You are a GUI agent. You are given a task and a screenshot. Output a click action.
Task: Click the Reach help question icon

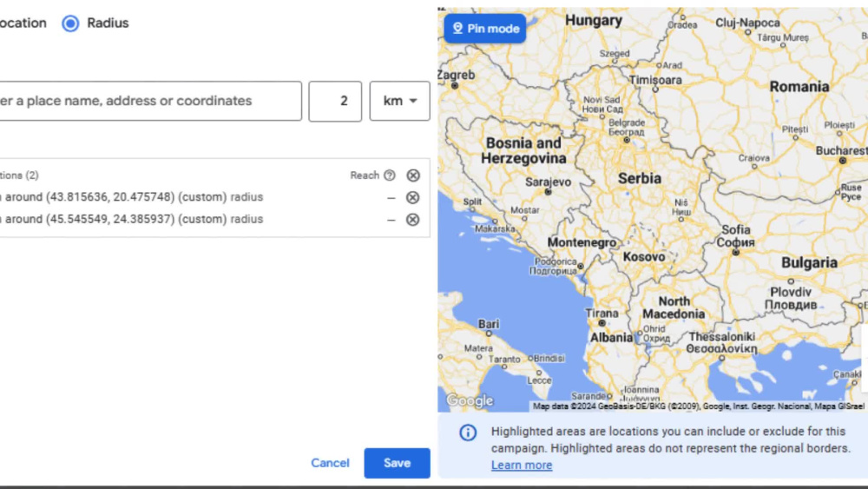tap(390, 175)
